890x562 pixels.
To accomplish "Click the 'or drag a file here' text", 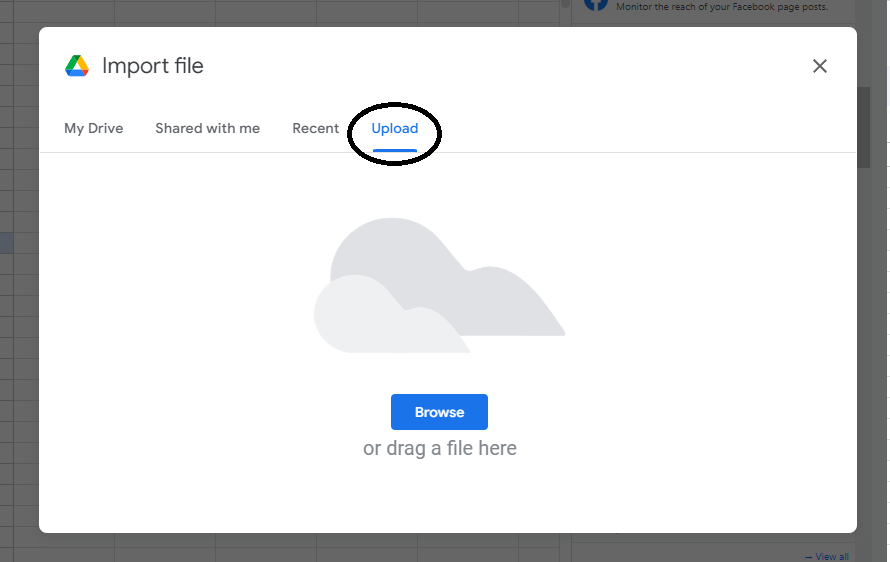I will pyautogui.click(x=440, y=448).
